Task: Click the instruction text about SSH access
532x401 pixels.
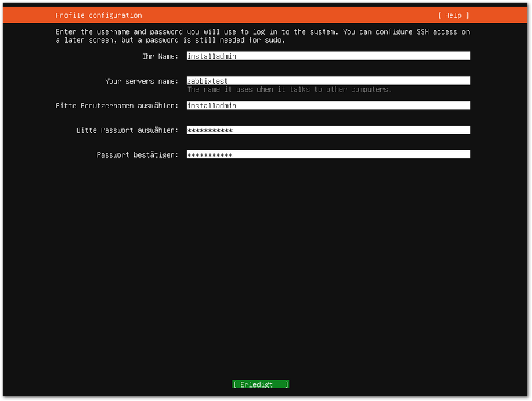Action: tap(263, 36)
